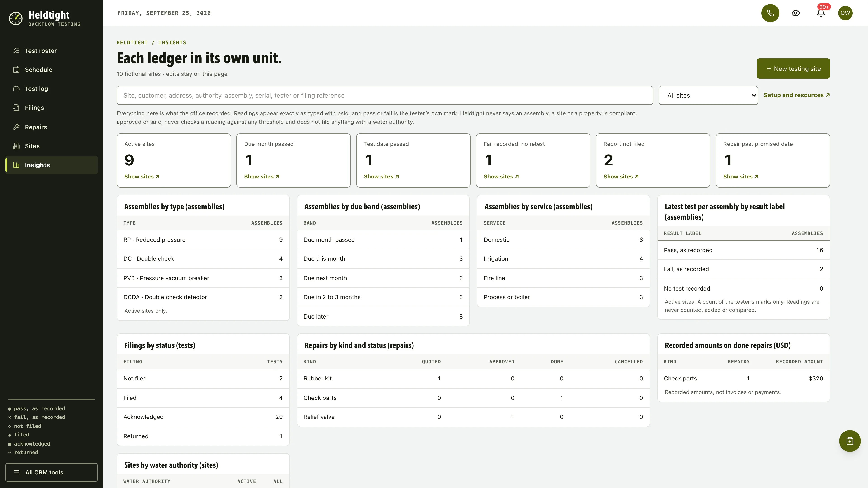Viewport: 868px width, 488px height.
Task: Click Due in 2 to 3 months row
Action: click(383, 297)
